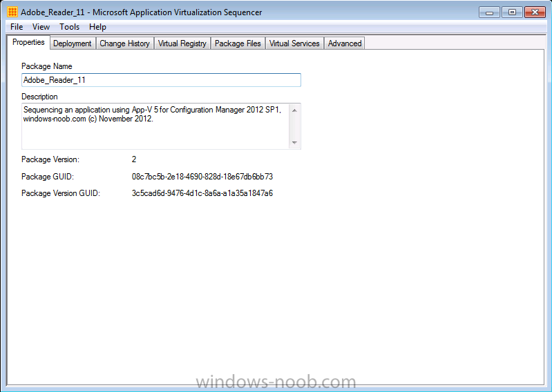Click the Package Name label
The image size is (552, 392).
47,66
